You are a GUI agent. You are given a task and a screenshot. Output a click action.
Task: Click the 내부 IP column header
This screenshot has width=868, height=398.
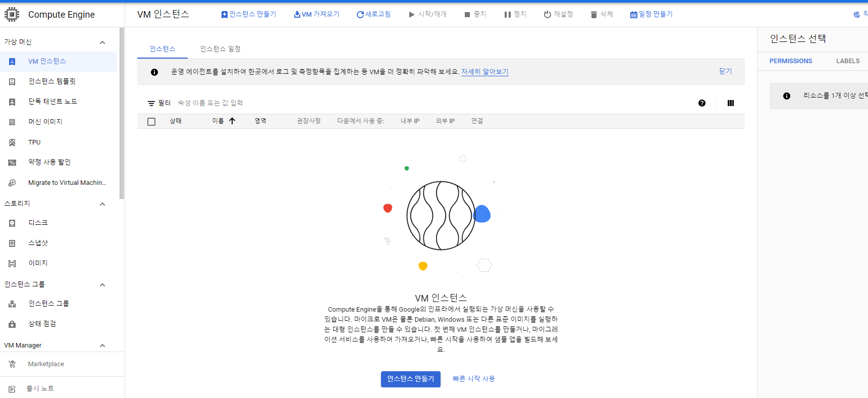(x=410, y=121)
